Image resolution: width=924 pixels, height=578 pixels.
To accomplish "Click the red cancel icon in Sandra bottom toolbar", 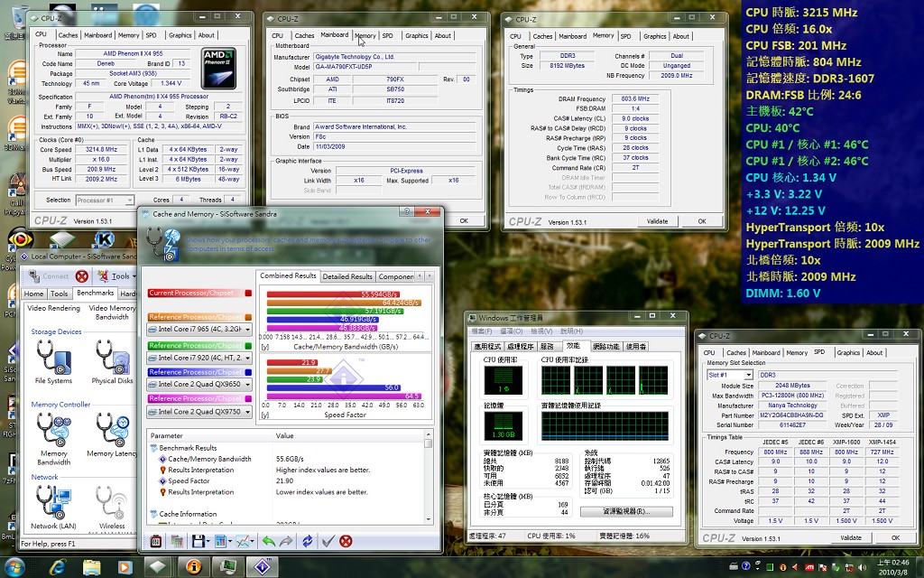I will click(346, 541).
